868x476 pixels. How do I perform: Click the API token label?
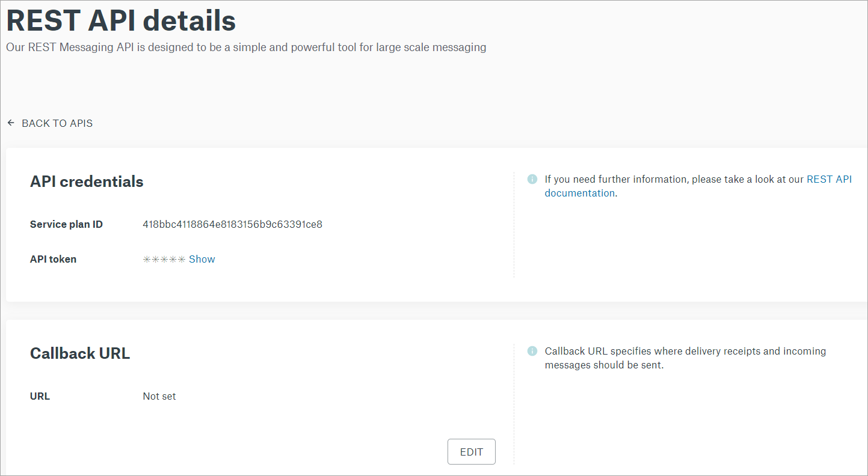(x=53, y=259)
